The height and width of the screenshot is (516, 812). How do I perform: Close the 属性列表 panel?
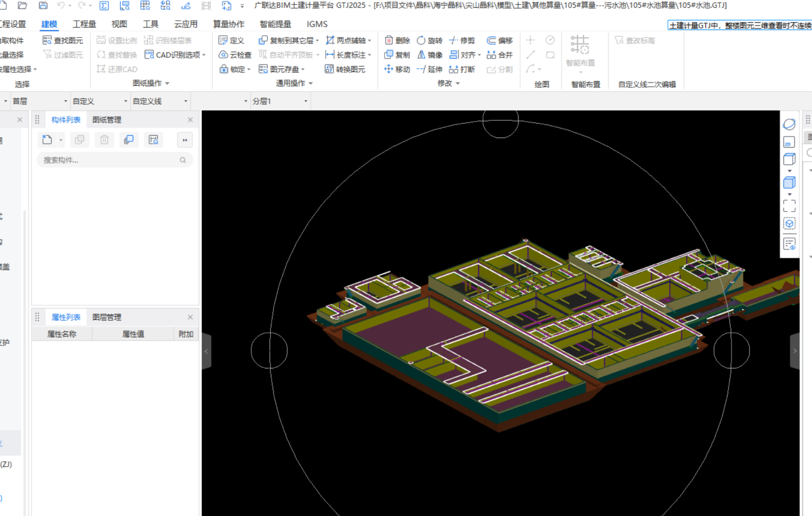tap(190, 317)
